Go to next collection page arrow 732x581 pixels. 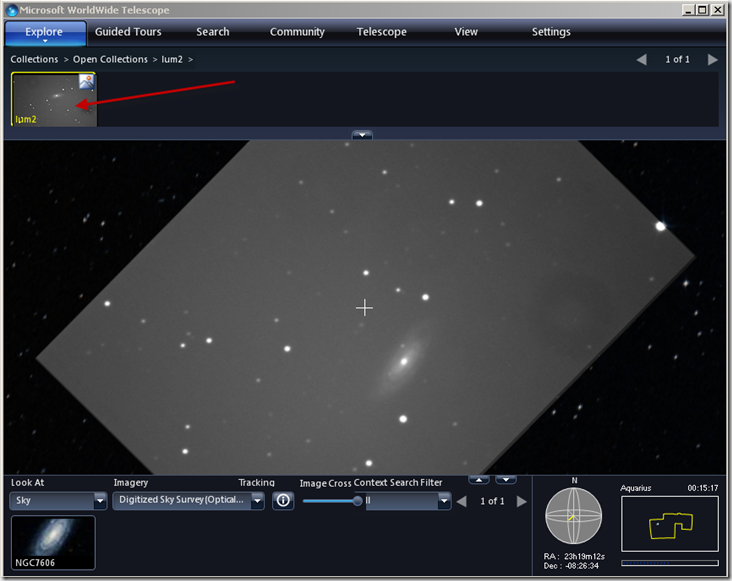pos(712,59)
